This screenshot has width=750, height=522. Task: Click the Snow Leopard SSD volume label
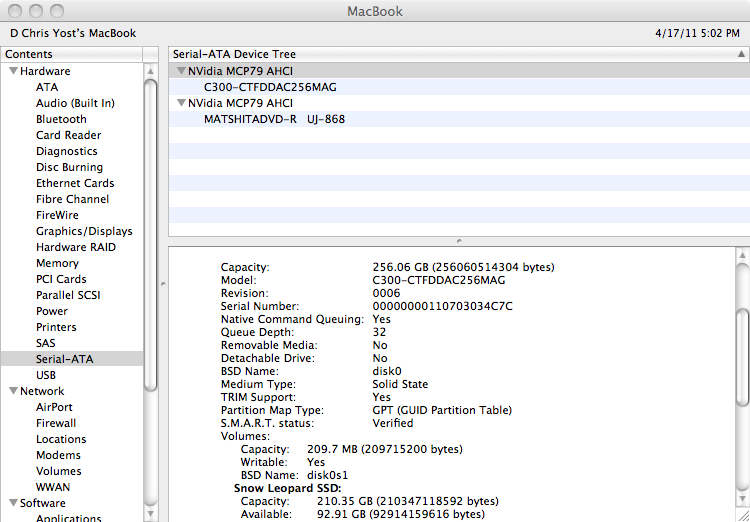tap(287, 489)
